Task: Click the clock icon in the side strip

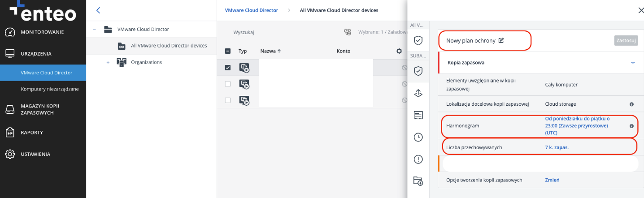Action: tap(418, 138)
